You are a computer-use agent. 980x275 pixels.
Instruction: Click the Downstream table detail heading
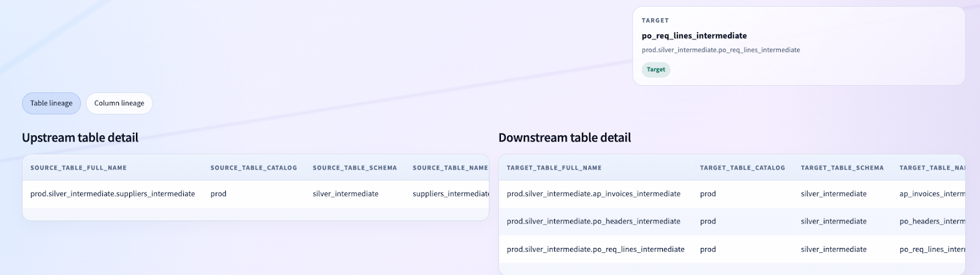[x=564, y=138]
